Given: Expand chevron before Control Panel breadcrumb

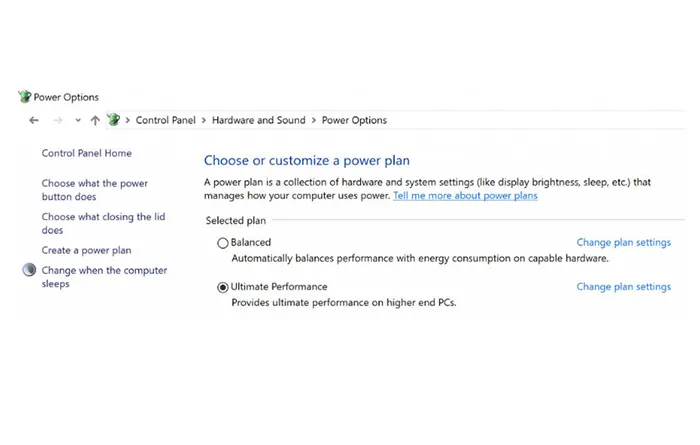Looking at the screenshot, I should pyautogui.click(x=128, y=120).
